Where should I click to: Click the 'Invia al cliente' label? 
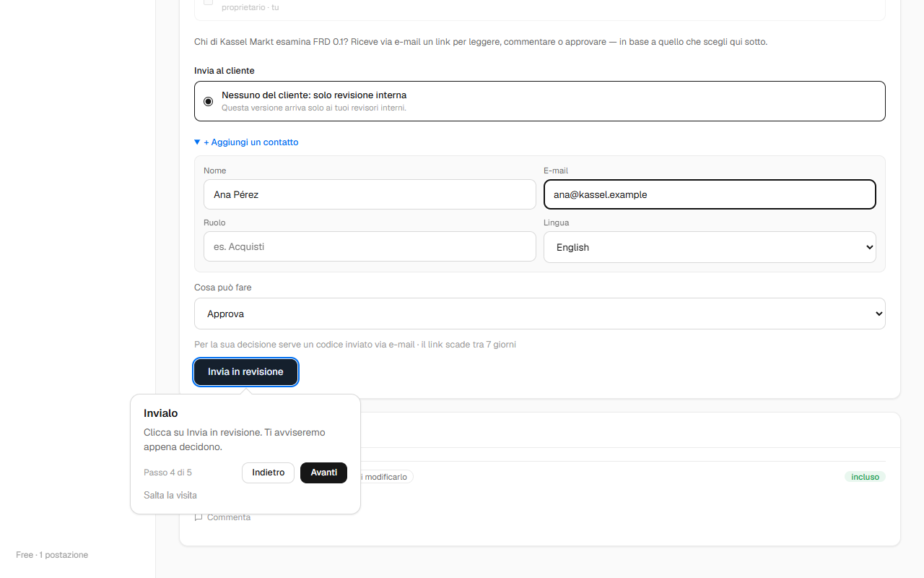tap(225, 71)
